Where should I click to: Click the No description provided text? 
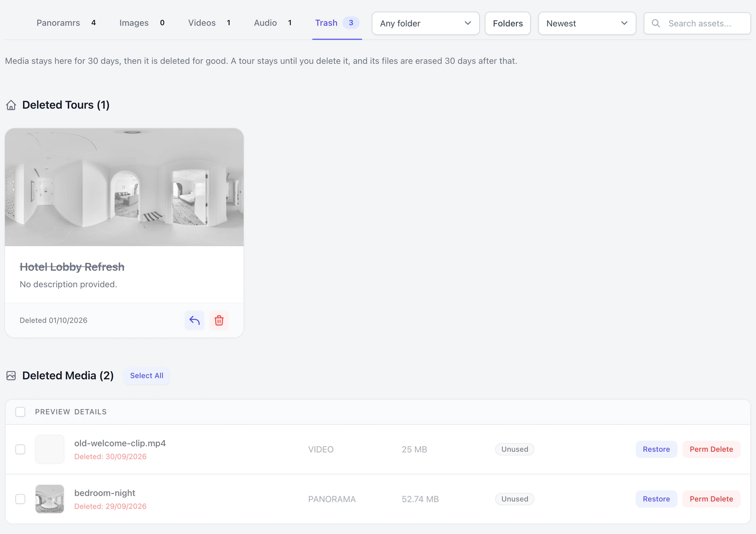[69, 284]
